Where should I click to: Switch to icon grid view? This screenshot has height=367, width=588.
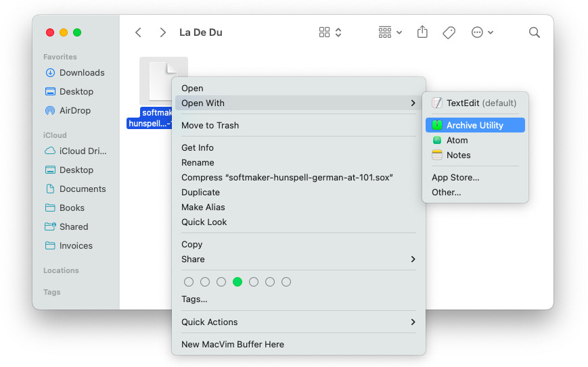point(324,32)
